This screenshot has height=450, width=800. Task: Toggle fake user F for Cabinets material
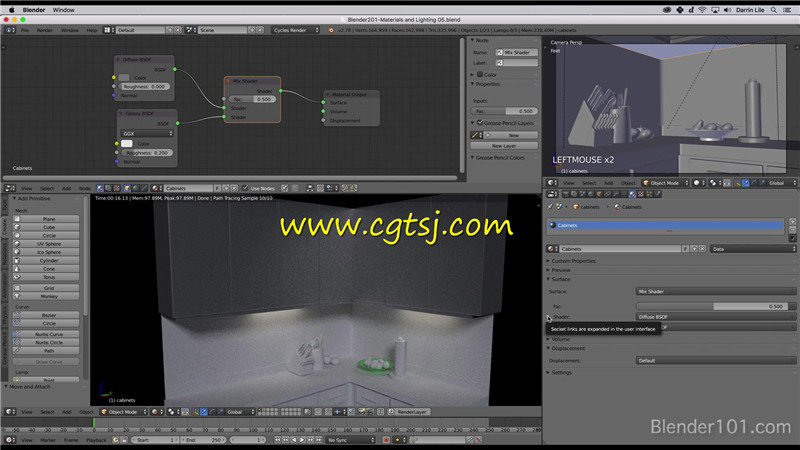tap(685, 249)
